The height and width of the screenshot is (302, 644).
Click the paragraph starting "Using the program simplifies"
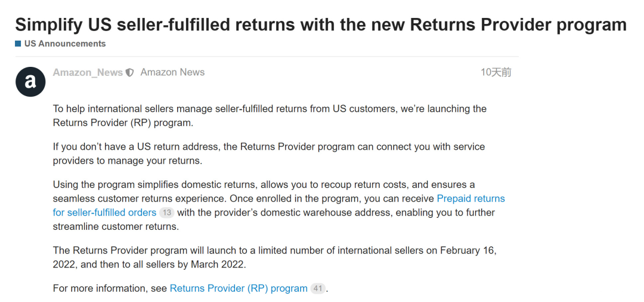262,184
